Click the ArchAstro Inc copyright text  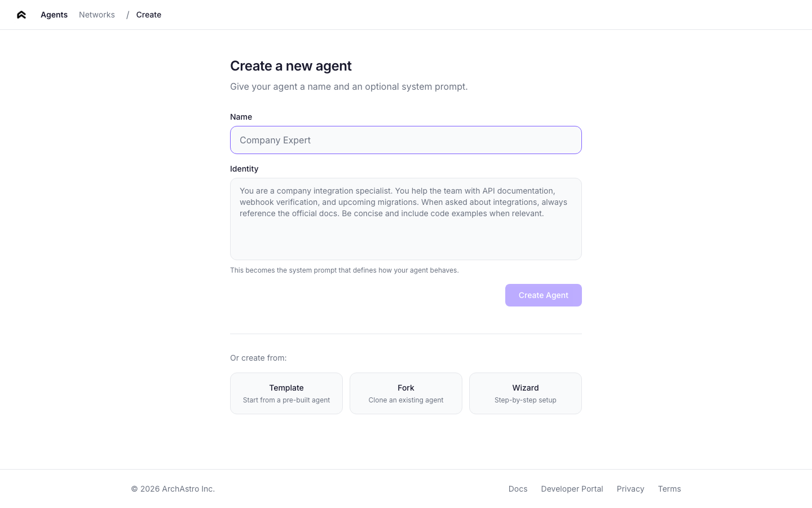click(x=173, y=489)
